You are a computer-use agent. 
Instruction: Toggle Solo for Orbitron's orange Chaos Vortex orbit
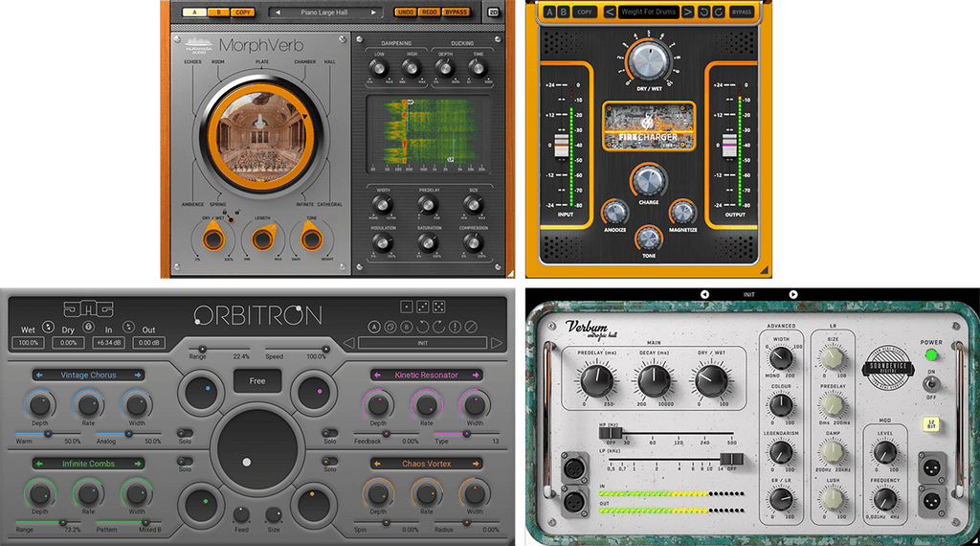coord(330,461)
